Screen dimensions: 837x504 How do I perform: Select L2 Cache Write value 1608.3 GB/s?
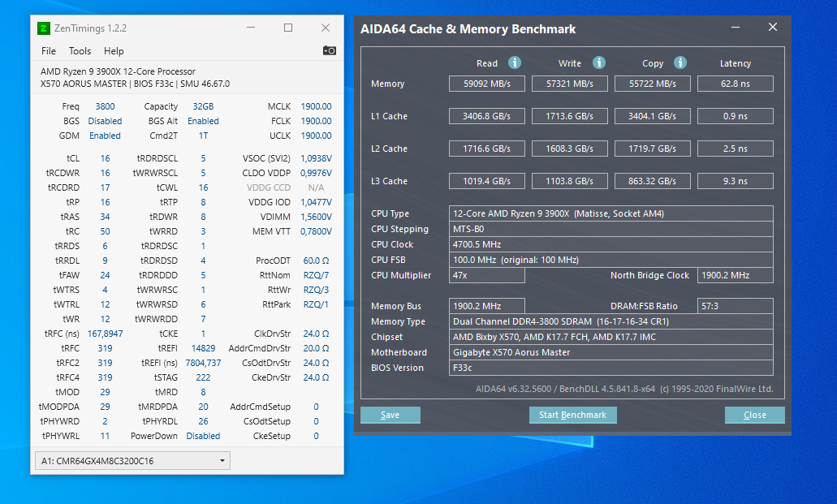coord(570,149)
